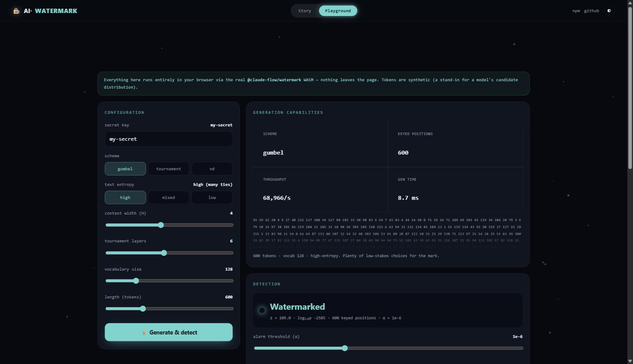Click the 8.7 ms gen time value

(x=408, y=198)
